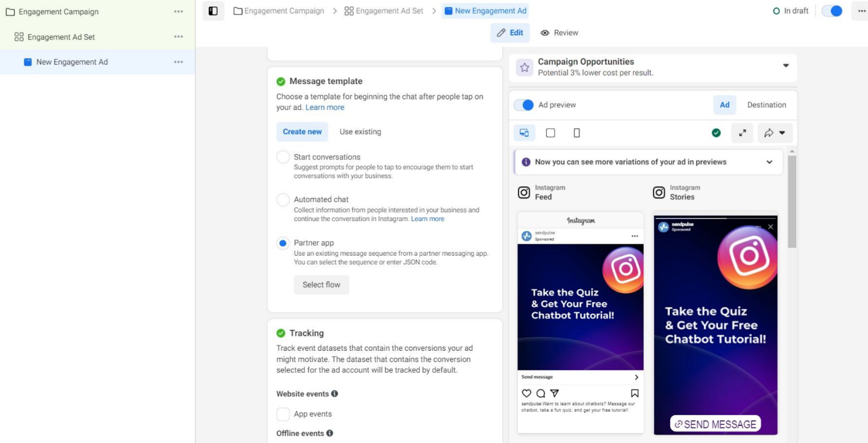Screen dimensions: 868x443
Task: Open the share preview dropdown caret
Action: [x=782, y=133]
